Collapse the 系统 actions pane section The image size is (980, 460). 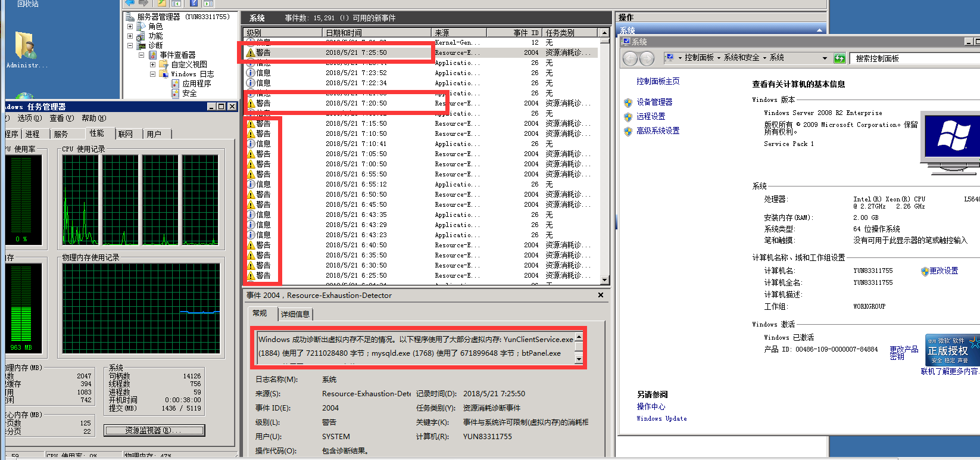(820, 30)
